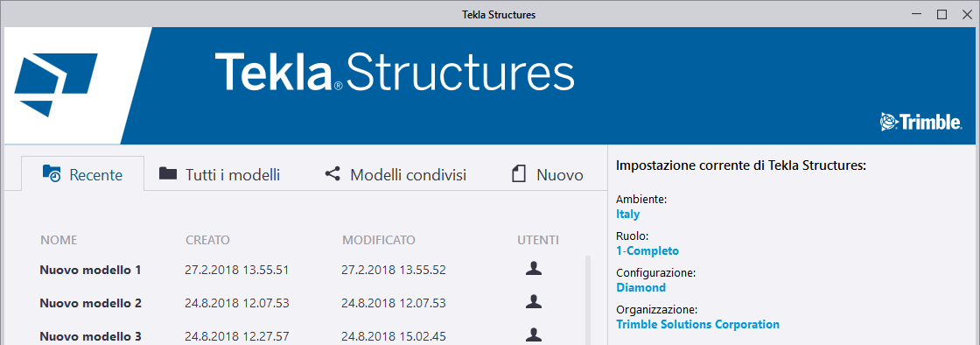Screen dimensions: 980x345
Task: Click the Trimble logo in the banner
Action: coord(920,122)
